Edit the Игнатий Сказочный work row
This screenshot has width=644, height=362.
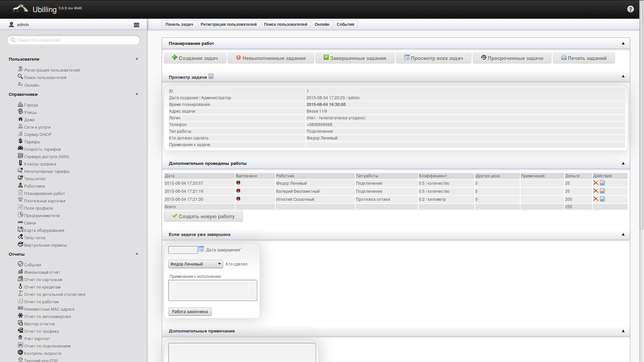click(x=602, y=199)
